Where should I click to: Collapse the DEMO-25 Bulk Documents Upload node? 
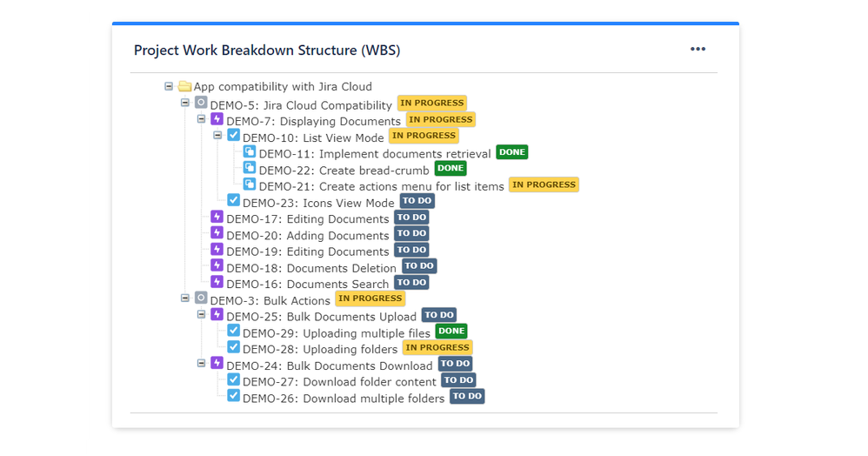202,314
